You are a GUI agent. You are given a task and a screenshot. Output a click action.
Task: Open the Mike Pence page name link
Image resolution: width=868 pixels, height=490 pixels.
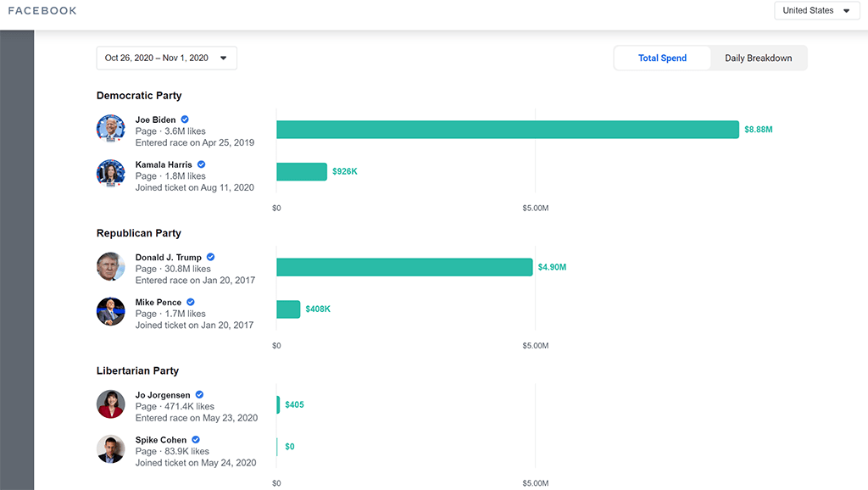159,303
